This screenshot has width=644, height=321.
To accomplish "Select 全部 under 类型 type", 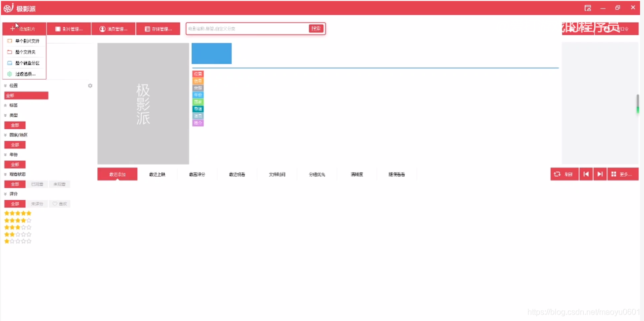I will pyautogui.click(x=15, y=125).
